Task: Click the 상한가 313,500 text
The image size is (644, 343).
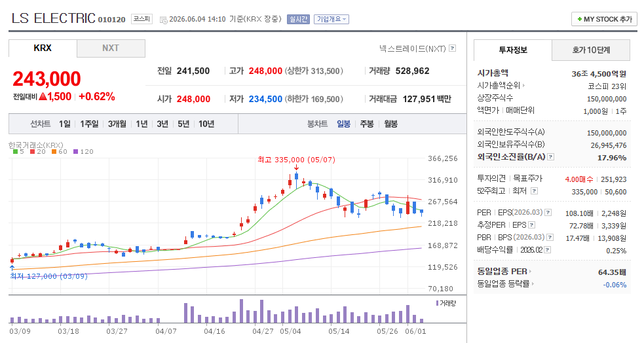Action: point(314,71)
